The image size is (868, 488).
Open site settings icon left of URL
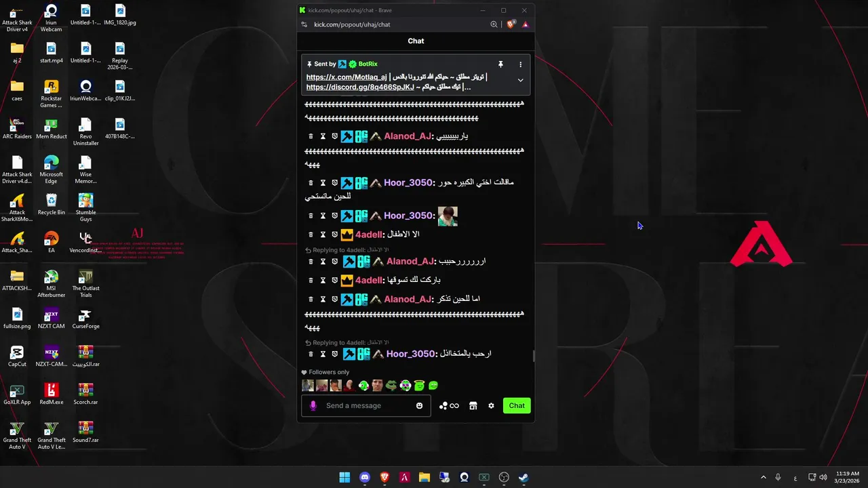click(303, 24)
